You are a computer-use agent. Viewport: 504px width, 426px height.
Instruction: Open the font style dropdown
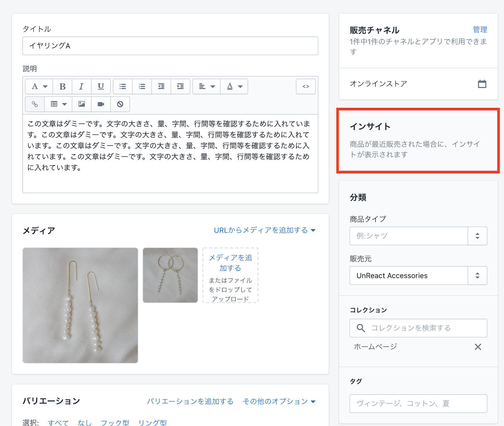click(x=39, y=86)
